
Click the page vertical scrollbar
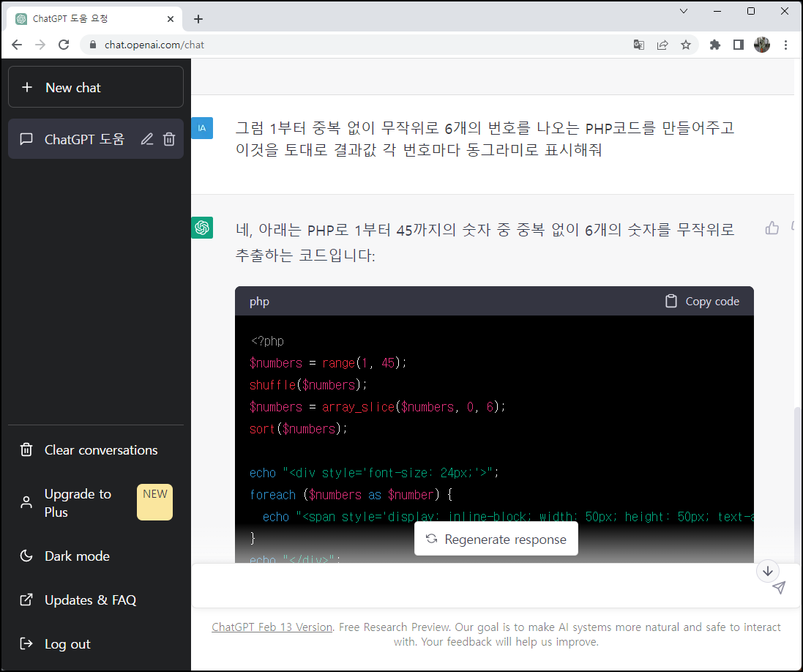797,487
